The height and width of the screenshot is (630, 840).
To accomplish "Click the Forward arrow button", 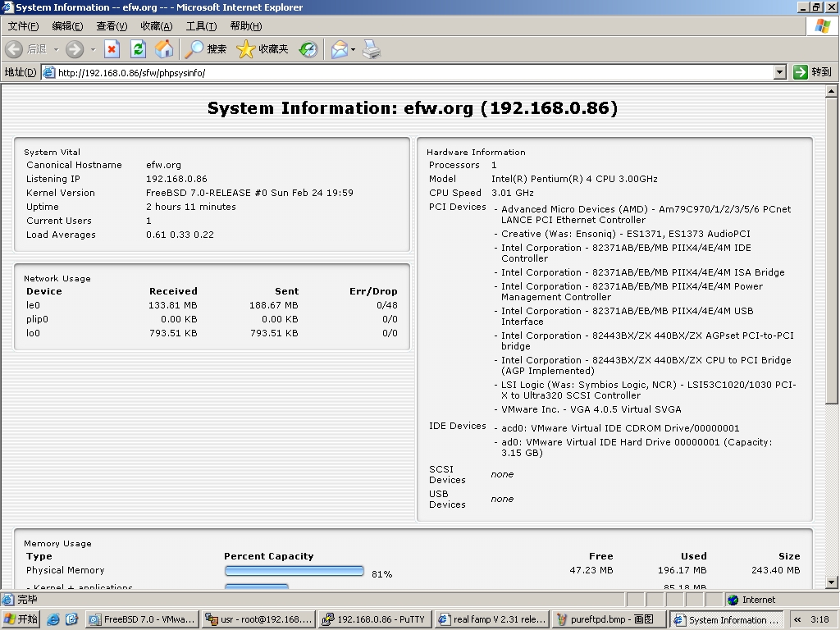I will (75, 49).
